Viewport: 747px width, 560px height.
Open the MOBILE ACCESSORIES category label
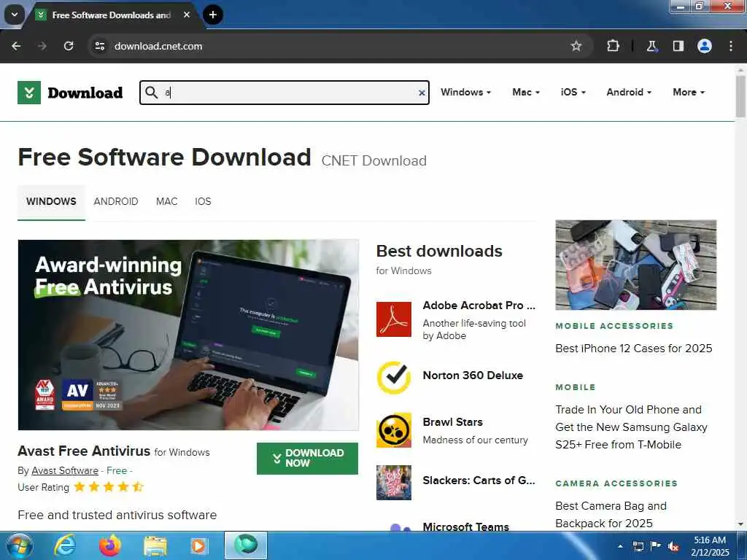(614, 326)
